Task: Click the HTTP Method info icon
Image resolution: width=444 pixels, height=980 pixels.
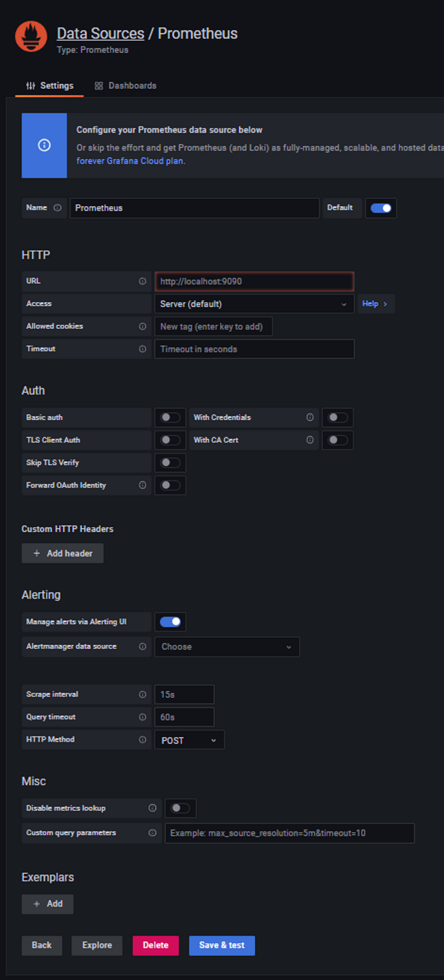Action: tap(143, 739)
